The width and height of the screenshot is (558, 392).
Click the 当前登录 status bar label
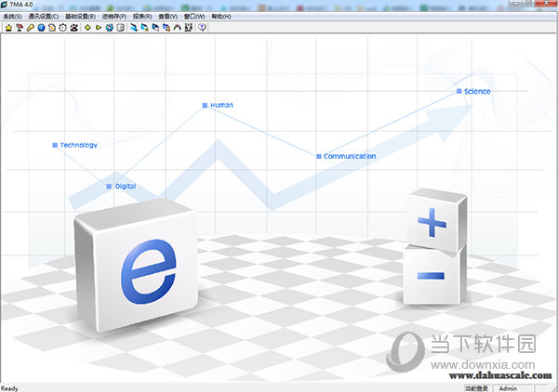tap(477, 388)
